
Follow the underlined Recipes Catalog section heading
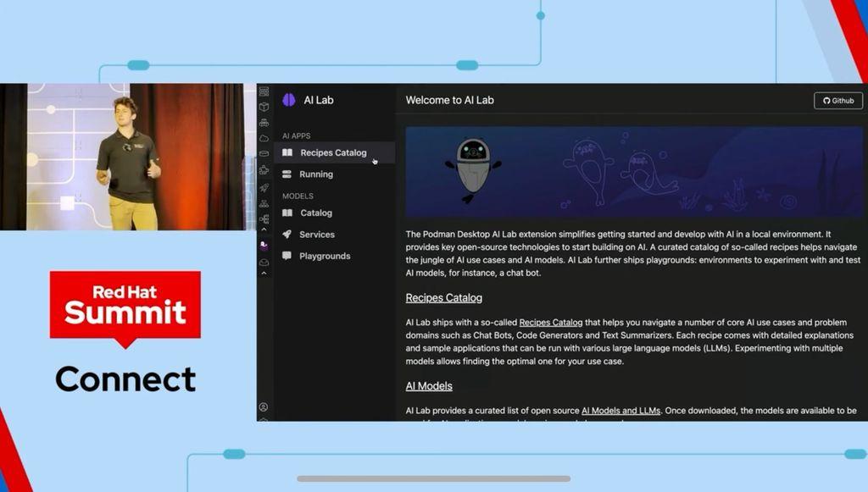[444, 298]
